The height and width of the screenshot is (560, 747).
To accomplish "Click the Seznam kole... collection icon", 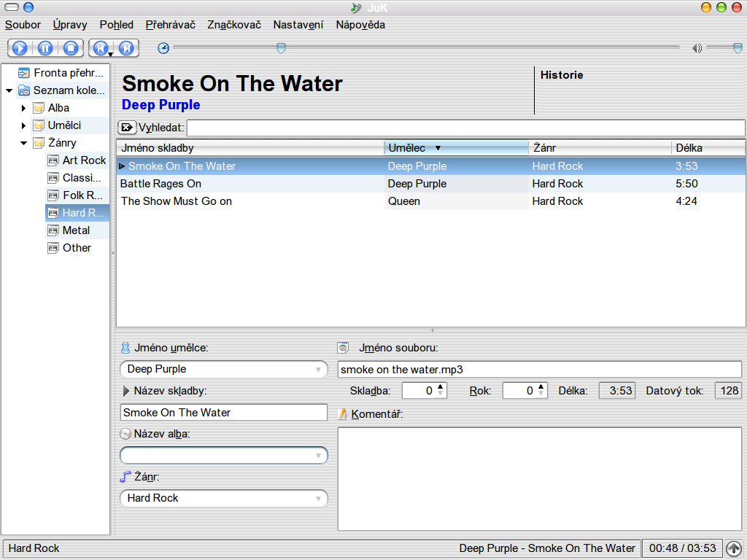I will click(x=24, y=90).
